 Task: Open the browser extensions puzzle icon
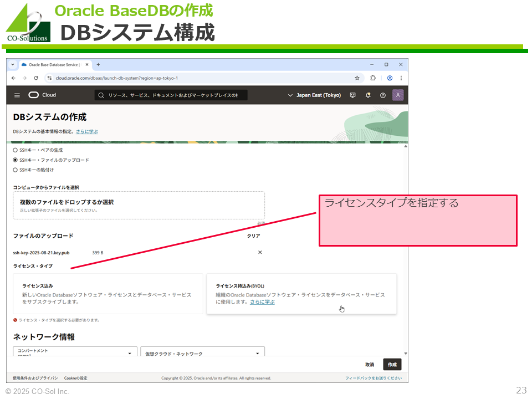[373, 78]
